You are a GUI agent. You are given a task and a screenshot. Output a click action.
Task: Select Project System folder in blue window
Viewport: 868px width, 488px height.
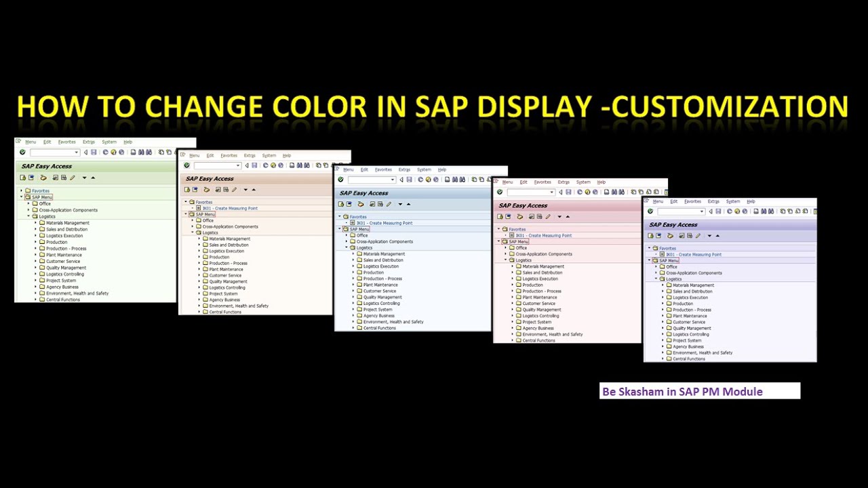(378, 309)
